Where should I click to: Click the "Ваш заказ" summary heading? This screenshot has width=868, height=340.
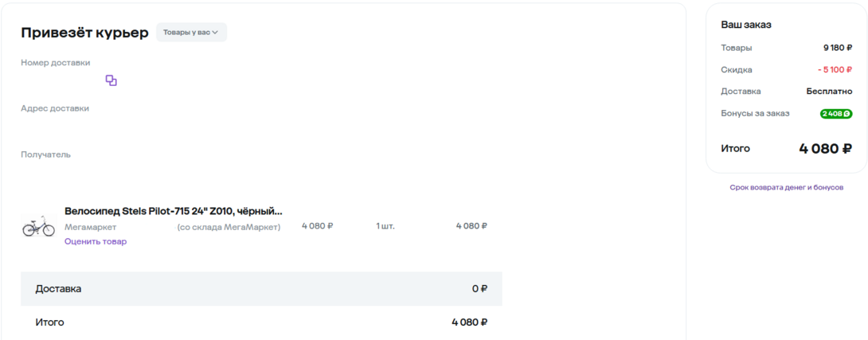click(745, 25)
